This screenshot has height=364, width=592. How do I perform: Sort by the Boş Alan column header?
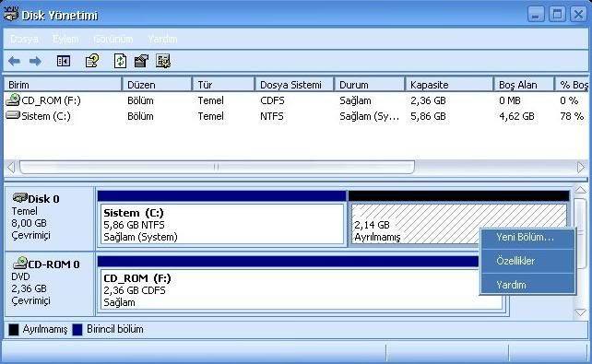[524, 85]
